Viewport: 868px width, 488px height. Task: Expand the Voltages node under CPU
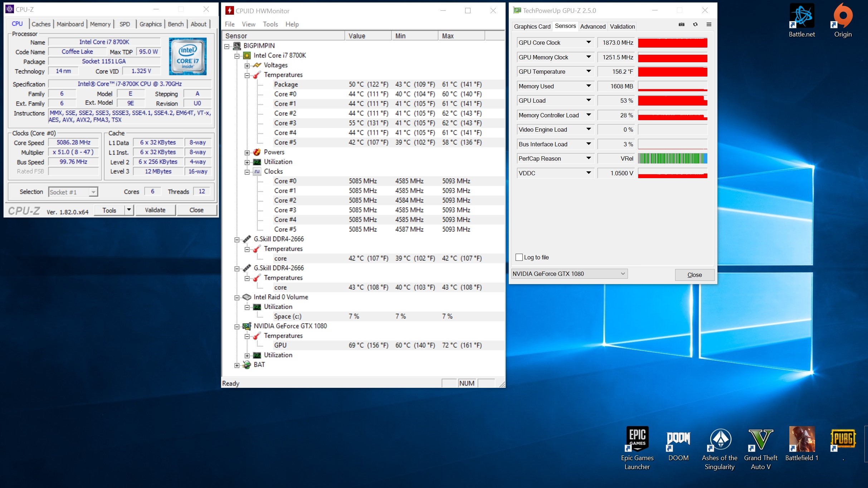(247, 65)
